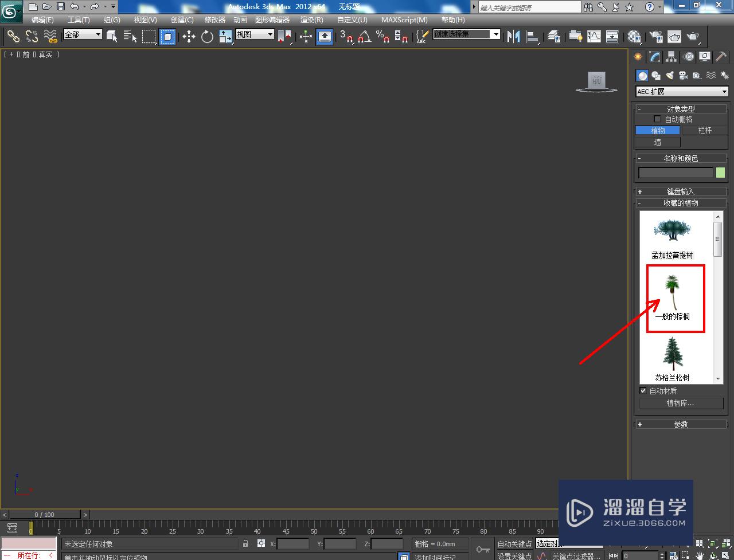Screen dimensions: 734x560
Task: Open Edit Named Selection Sets
Action: pyautogui.click(x=421, y=37)
